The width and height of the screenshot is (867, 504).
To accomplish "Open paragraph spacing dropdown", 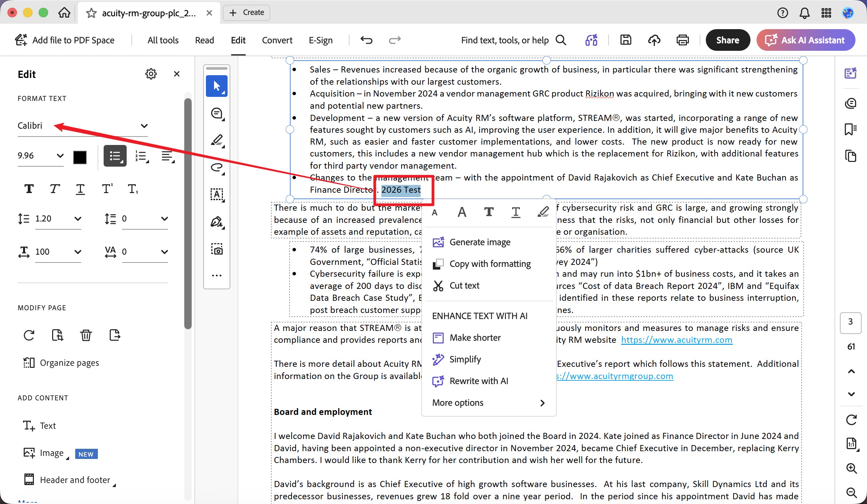I will pyautogui.click(x=145, y=218).
